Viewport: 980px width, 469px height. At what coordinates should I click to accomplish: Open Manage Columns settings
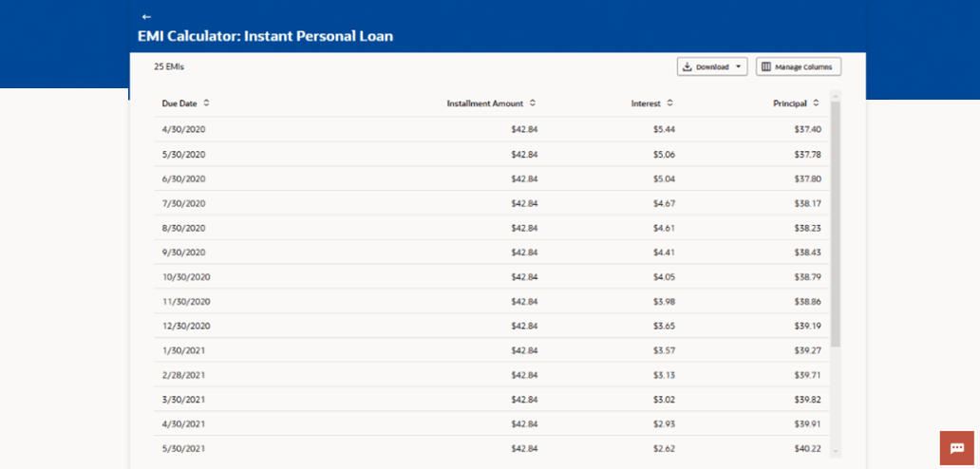(x=798, y=66)
